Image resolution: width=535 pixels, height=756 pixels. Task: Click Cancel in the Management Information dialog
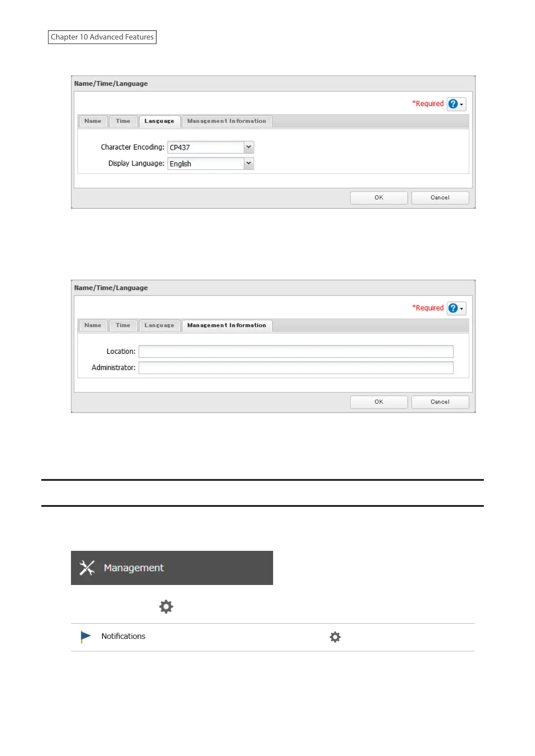coord(440,402)
